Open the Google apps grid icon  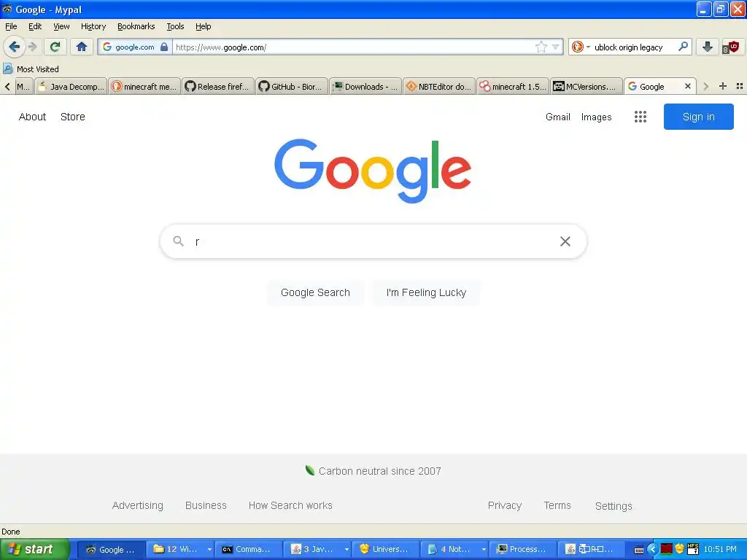tap(640, 117)
